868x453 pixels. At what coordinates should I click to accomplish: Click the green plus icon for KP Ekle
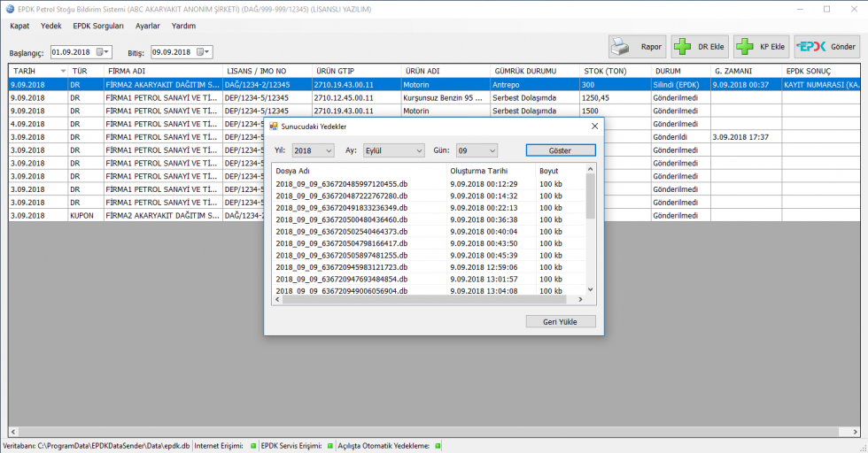pyautogui.click(x=746, y=47)
